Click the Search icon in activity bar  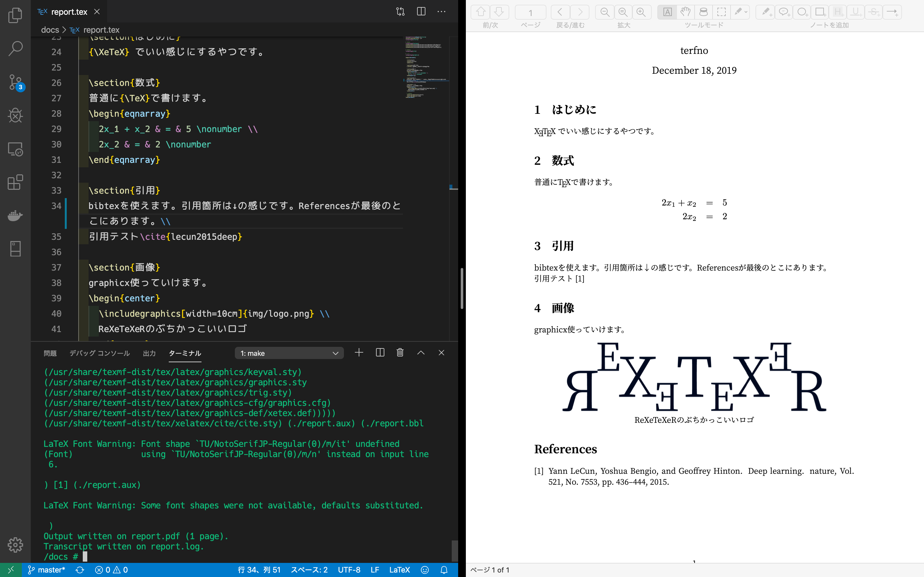[15, 48]
